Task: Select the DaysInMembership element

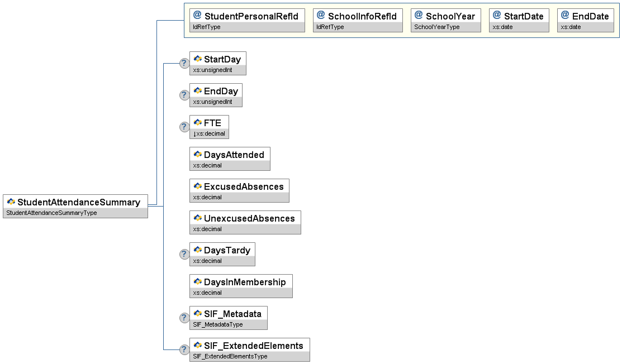Action: click(x=240, y=286)
